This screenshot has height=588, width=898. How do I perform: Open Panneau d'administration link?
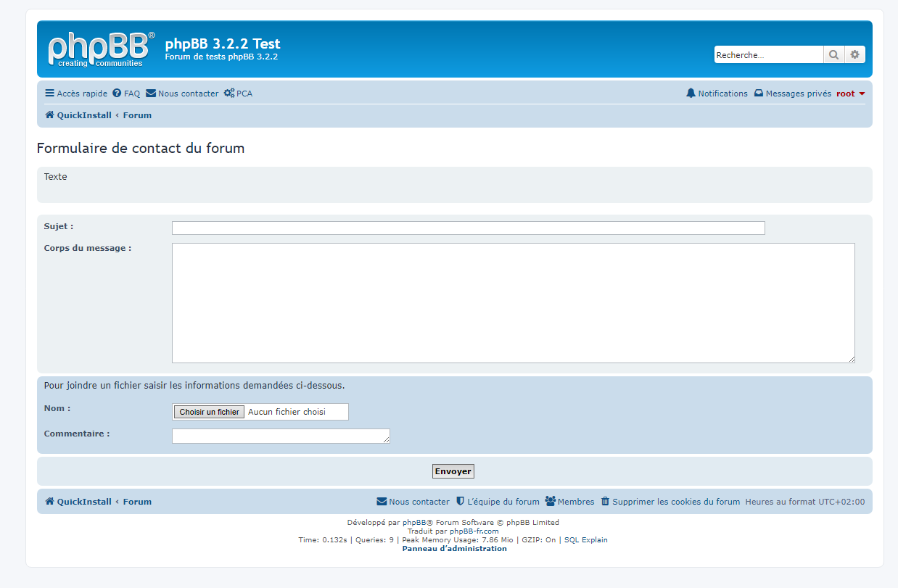(454, 549)
